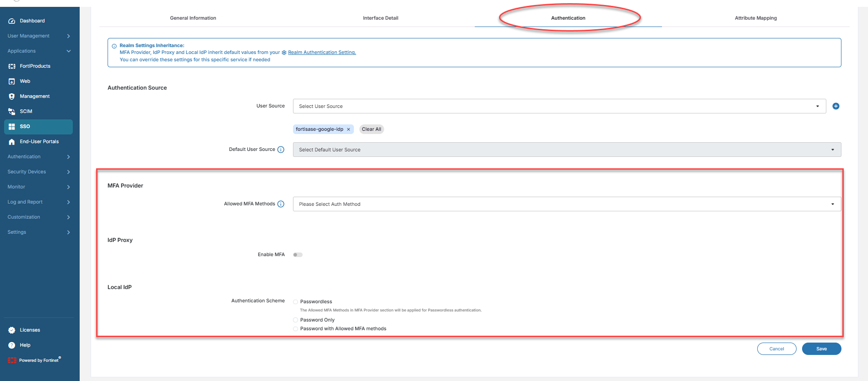Open the Realm Authentication Setting link
The image size is (868, 381).
tap(322, 53)
